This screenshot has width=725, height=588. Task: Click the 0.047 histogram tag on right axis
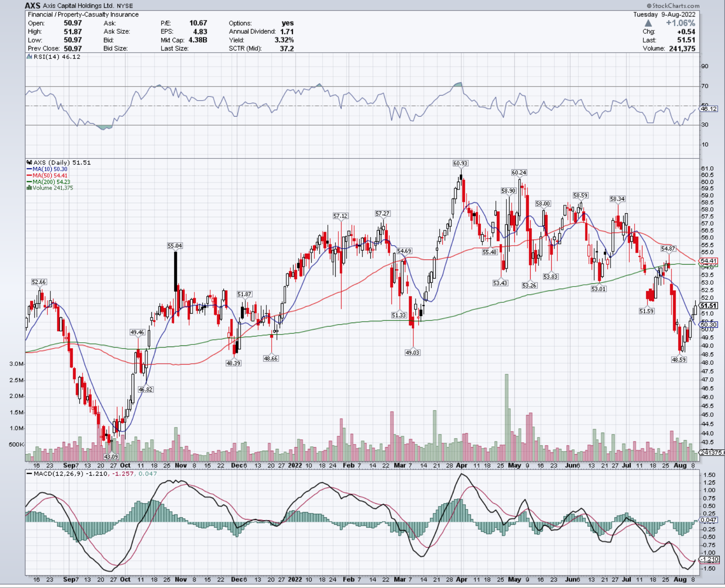[708, 520]
